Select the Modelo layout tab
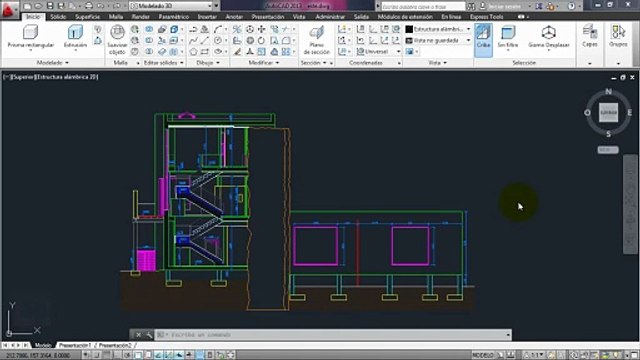The height and width of the screenshot is (360, 640). pyautogui.click(x=43, y=345)
